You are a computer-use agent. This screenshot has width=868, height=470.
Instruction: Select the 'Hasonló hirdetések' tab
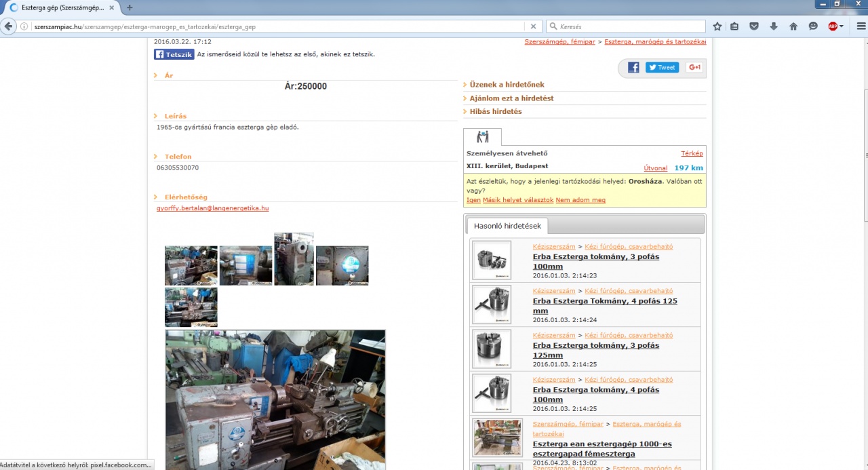[x=507, y=226]
